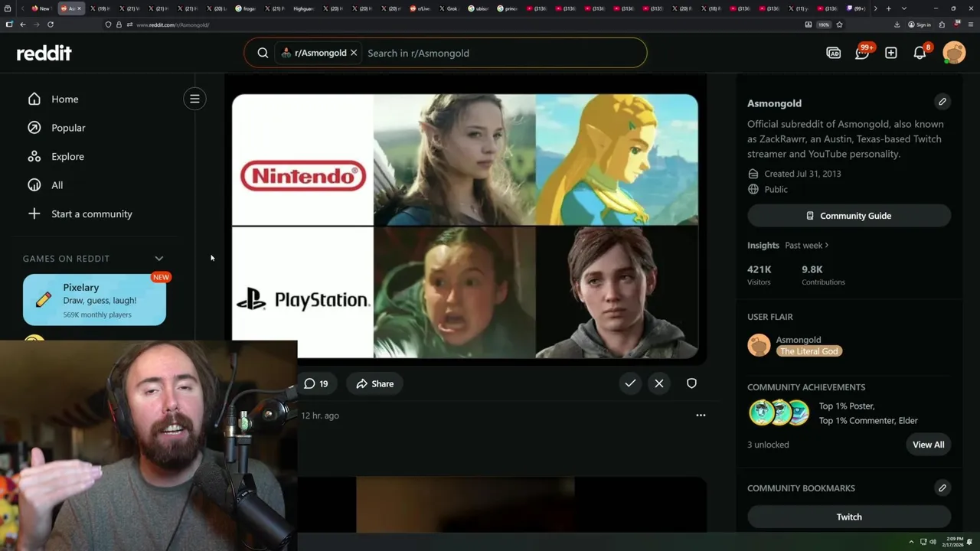
Task: Click the 421K Visitors stat
Action: click(759, 275)
